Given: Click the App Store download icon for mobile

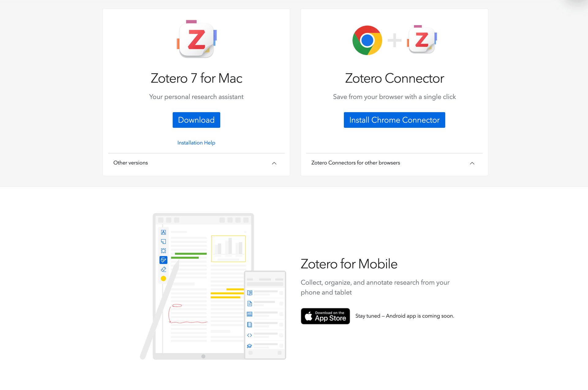Looking at the screenshot, I should (326, 316).
